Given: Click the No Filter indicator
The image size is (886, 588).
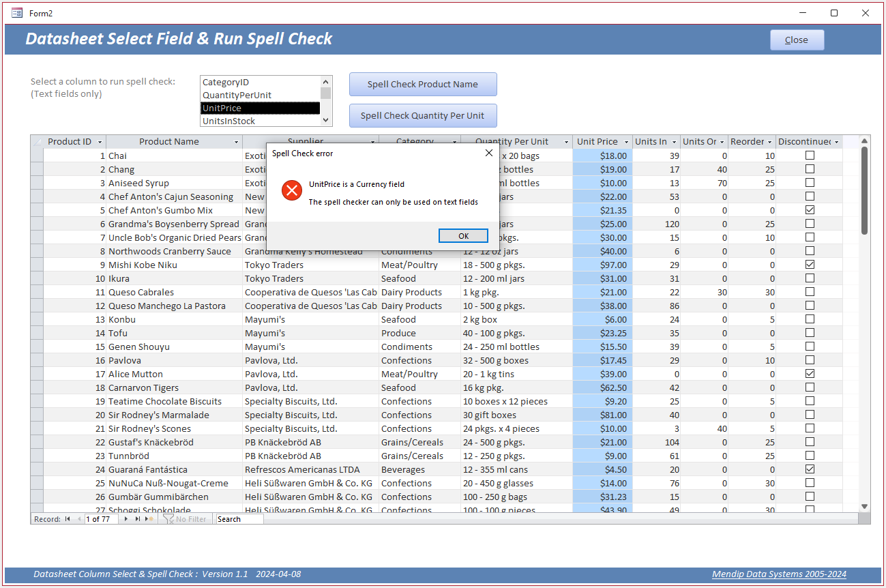Looking at the screenshot, I should pos(186,519).
